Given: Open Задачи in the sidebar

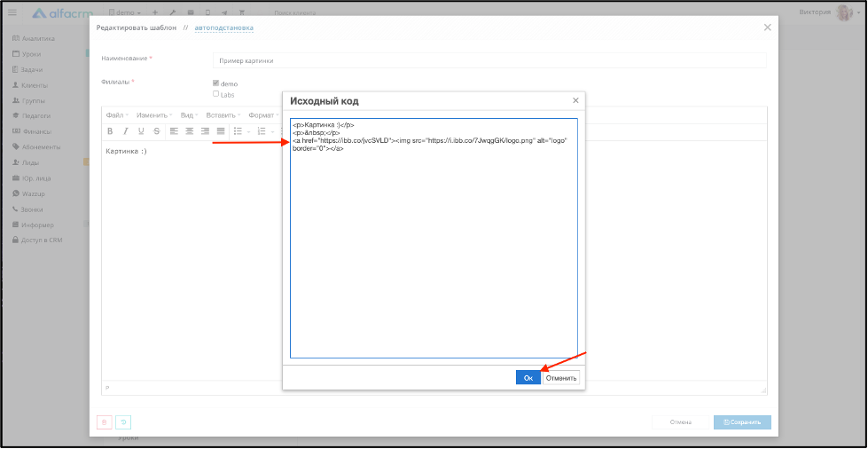Looking at the screenshot, I should click(x=27, y=70).
